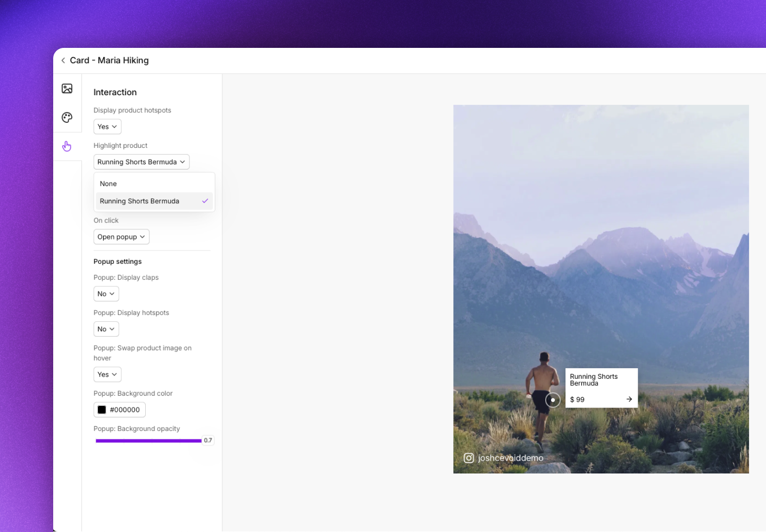Click the hotspot circle on the runner
This screenshot has height=532, width=766.
coord(553,400)
